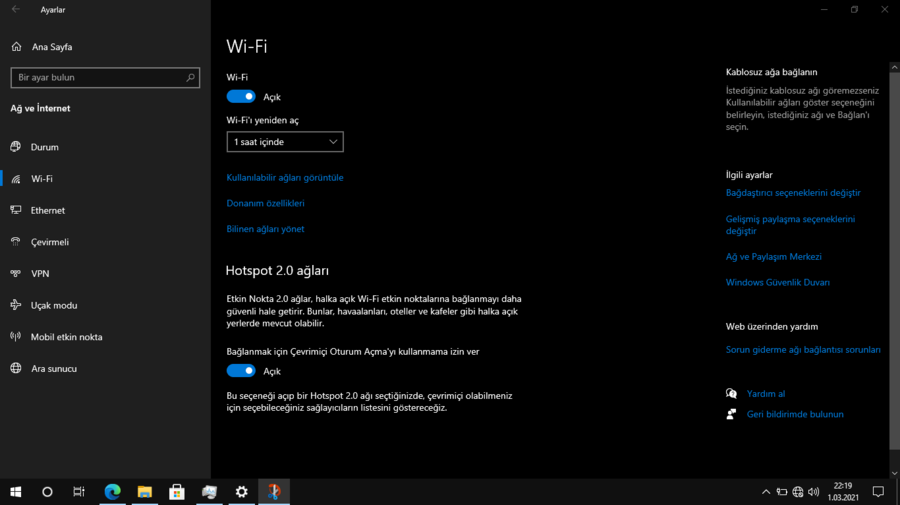Open the Windows Start menu

click(x=15, y=492)
